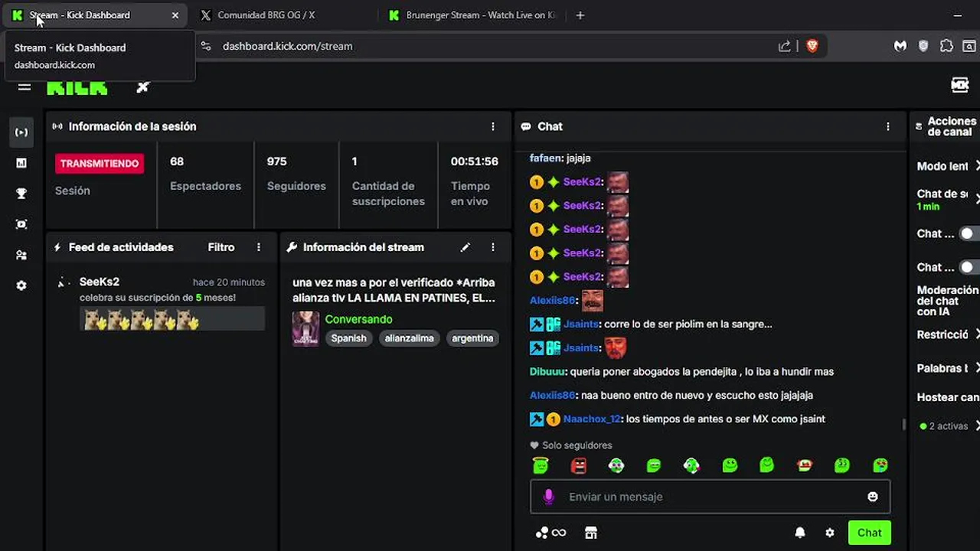Click the TRANSMITIENDO status badge
Viewport: 980px width, 551px height.
[x=100, y=164]
